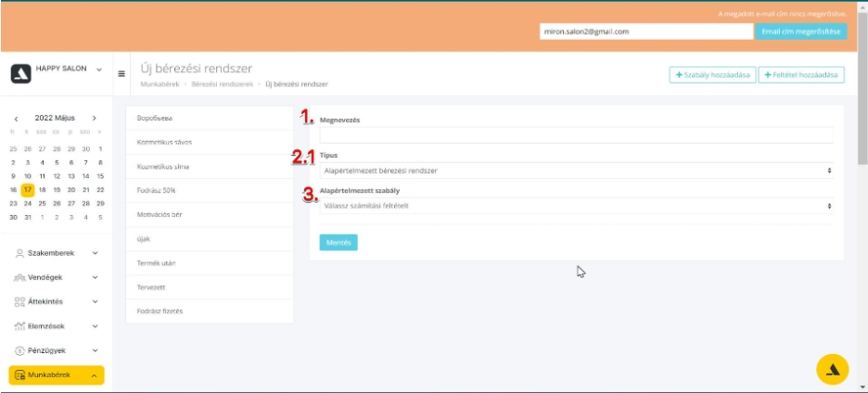Viewport: 868px width, 393px height.
Task: Click the Szabály hozzáadása button
Action: (x=712, y=75)
